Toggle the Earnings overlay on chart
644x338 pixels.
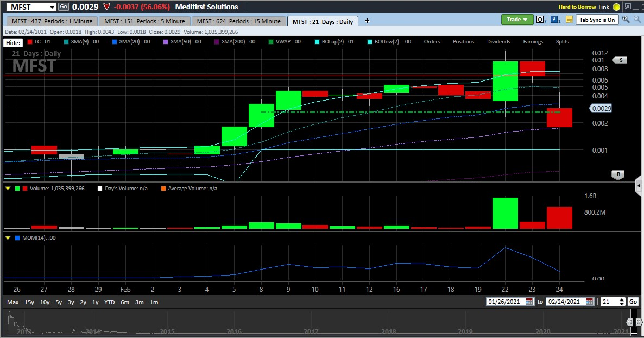coord(533,42)
